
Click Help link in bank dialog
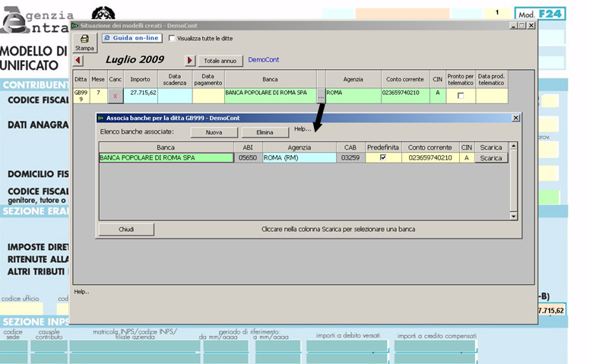(x=302, y=129)
